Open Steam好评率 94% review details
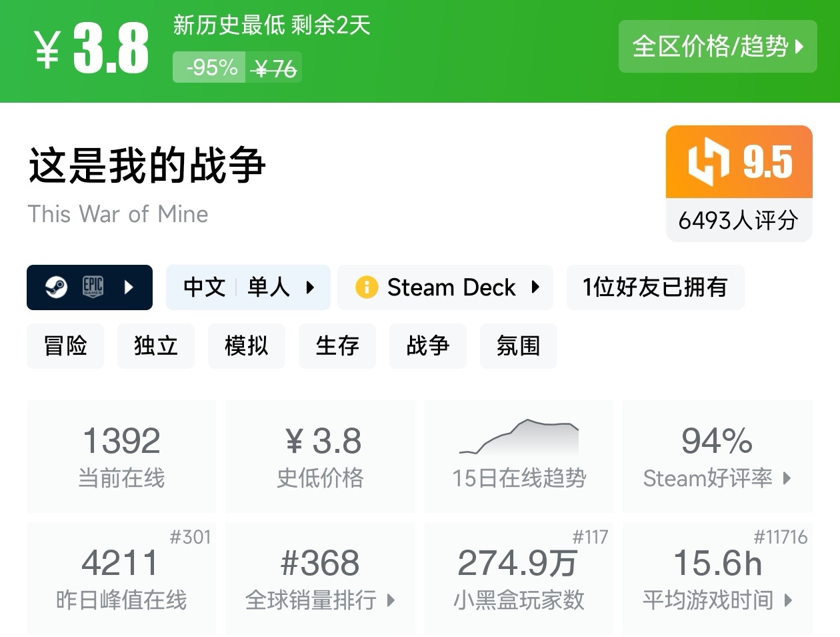This screenshot has height=637, width=840. (x=717, y=456)
